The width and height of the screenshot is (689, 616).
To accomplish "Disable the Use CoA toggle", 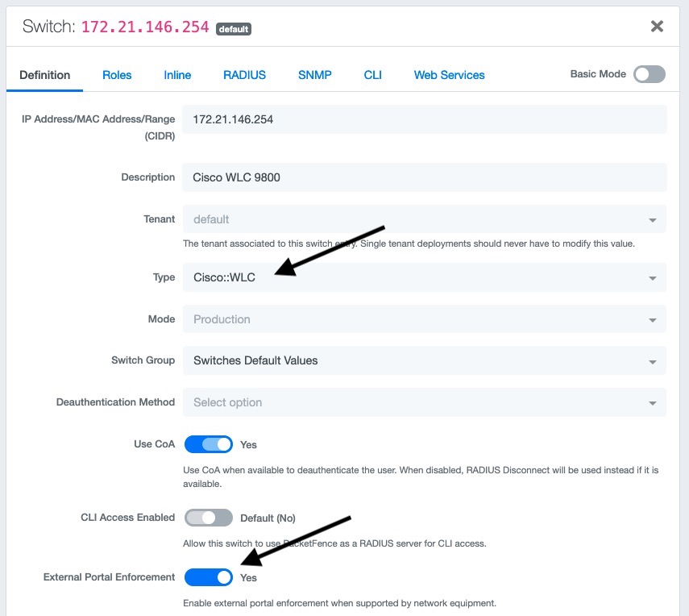I will coord(209,444).
